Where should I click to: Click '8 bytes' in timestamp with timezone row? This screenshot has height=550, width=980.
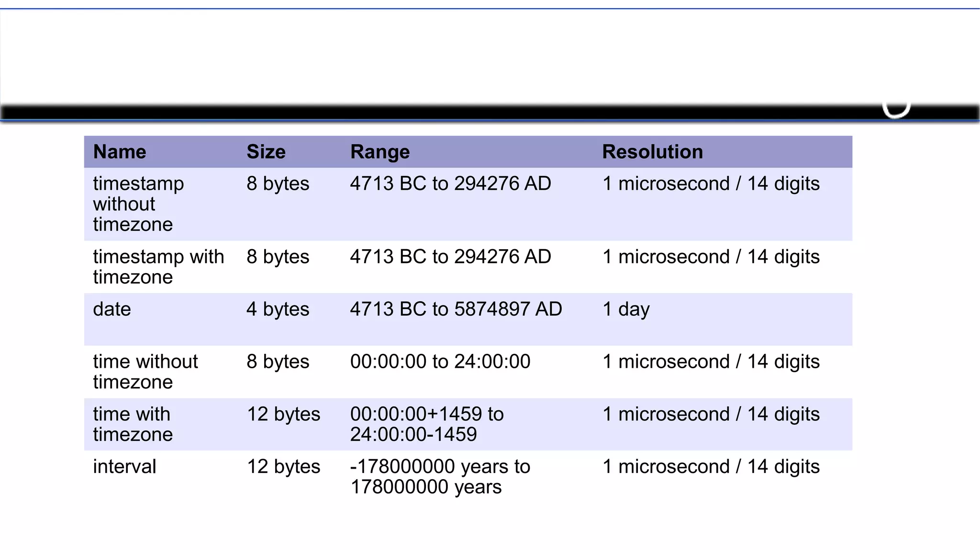(x=278, y=257)
